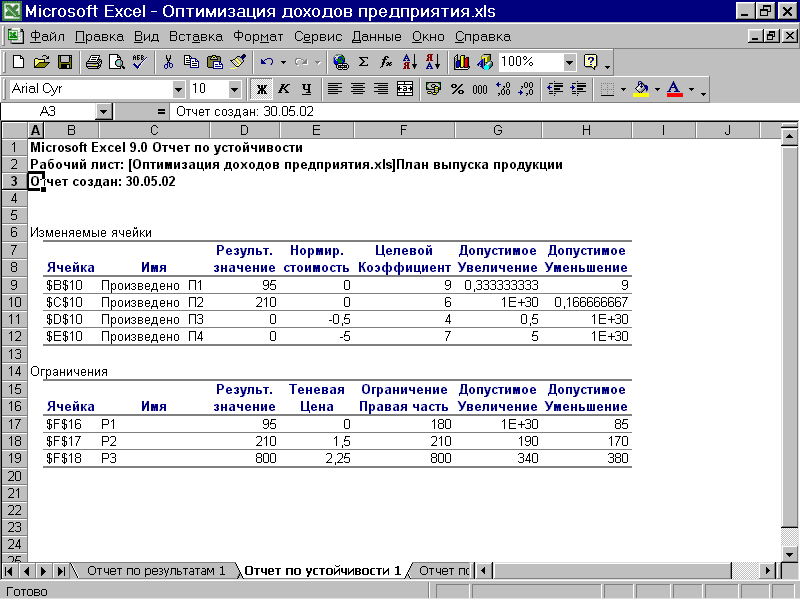Decrease indent icon

tap(555, 89)
